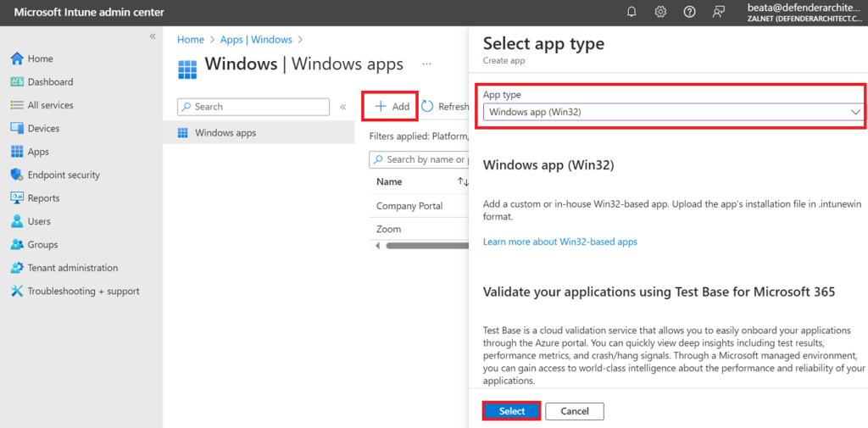This screenshot has width=868, height=428.
Task: Click the All services list icon
Action: (x=17, y=105)
